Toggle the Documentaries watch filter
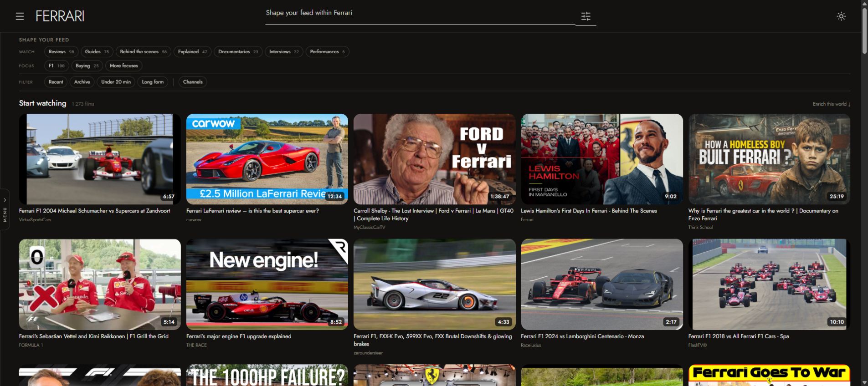Screen dimensions: 868x386 pyautogui.click(x=238, y=52)
